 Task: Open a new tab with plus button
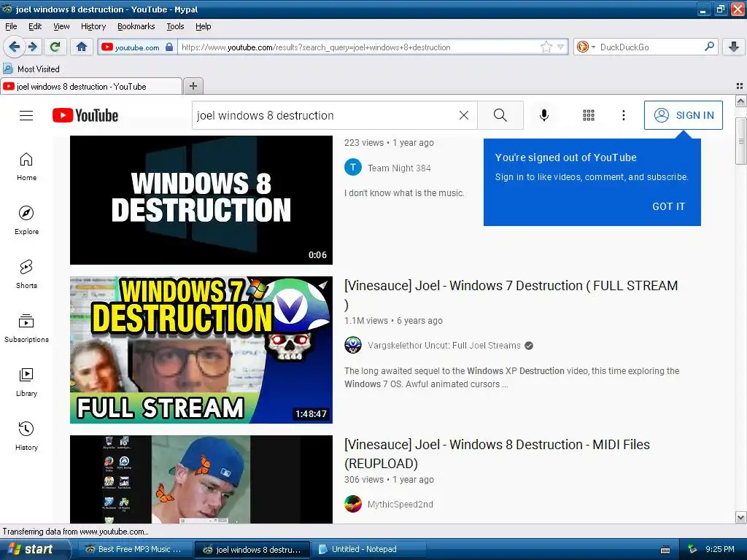(193, 86)
